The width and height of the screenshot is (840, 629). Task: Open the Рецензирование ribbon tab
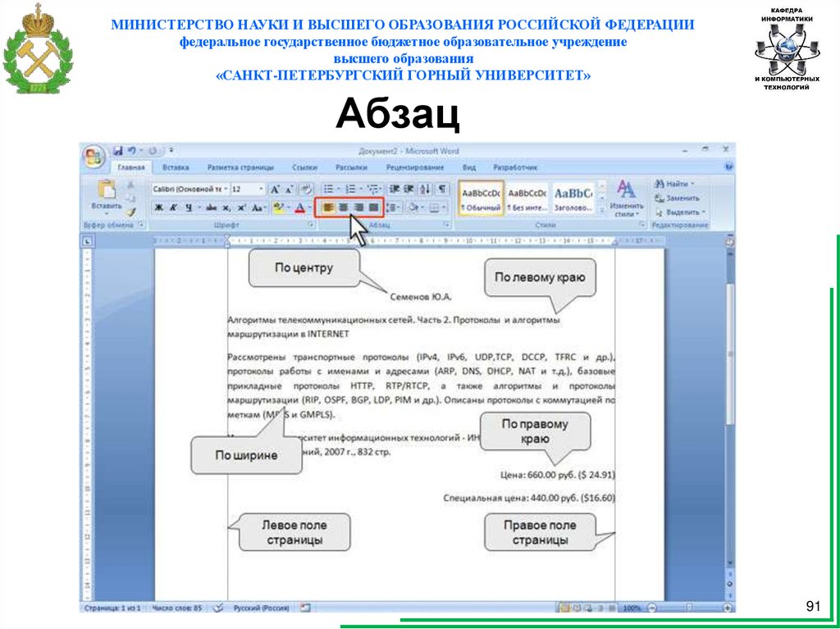point(414,167)
